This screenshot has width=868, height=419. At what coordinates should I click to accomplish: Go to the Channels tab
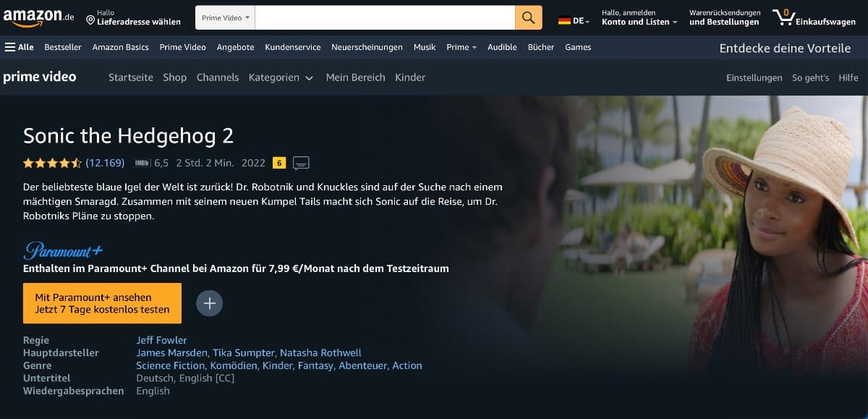coord(218,77)
